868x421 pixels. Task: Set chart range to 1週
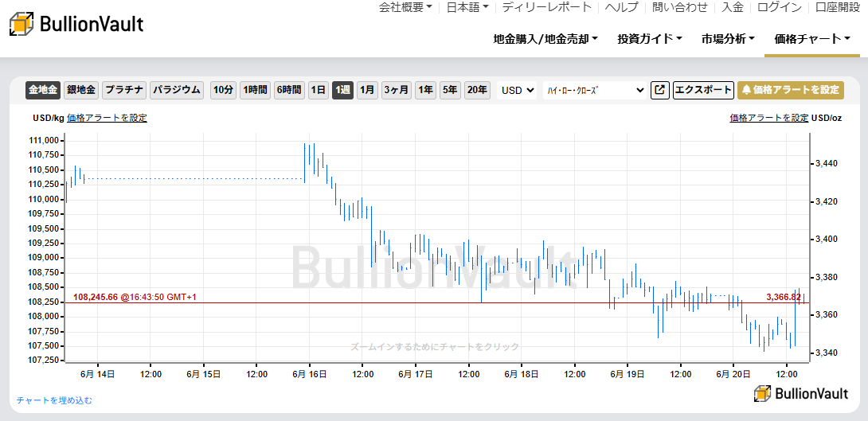342,90
